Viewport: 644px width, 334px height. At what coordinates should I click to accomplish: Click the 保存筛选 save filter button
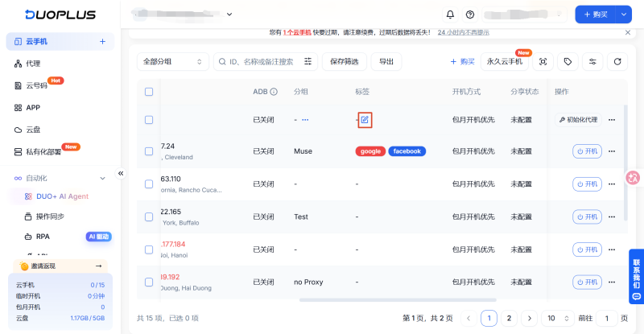(x=345, y=62)
